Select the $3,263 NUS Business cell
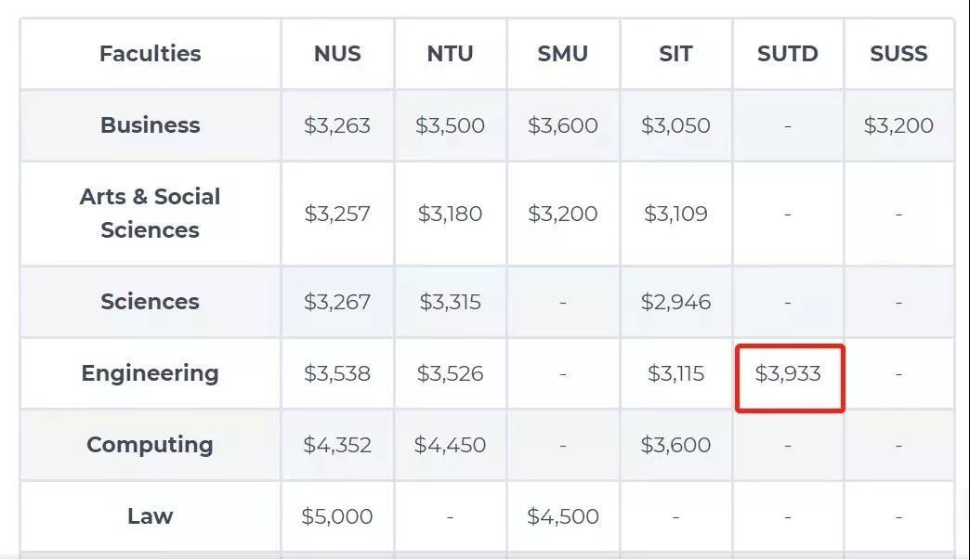The width and height of the screenshot is (970, 560). tap(337, 125)
